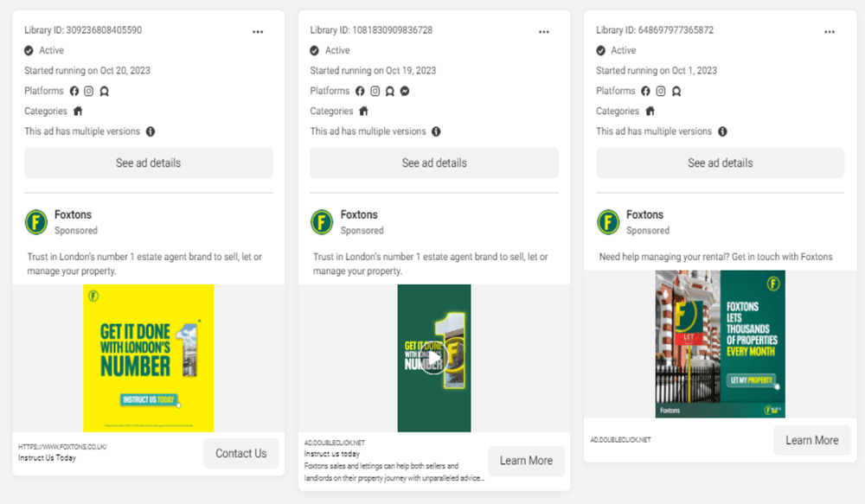The image size is (865, 504).
Task: Play the green video in the middle ad
Action: [434, 358]
